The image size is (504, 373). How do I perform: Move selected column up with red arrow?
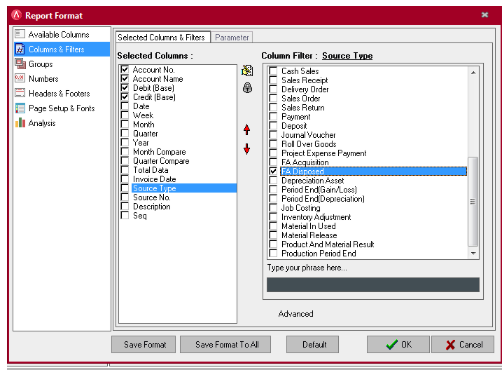(x=247, y=130)
